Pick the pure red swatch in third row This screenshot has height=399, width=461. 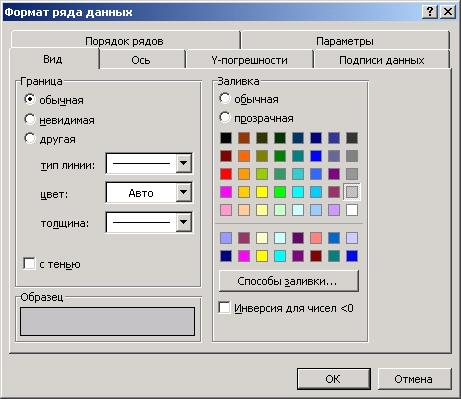coord(226,174)
